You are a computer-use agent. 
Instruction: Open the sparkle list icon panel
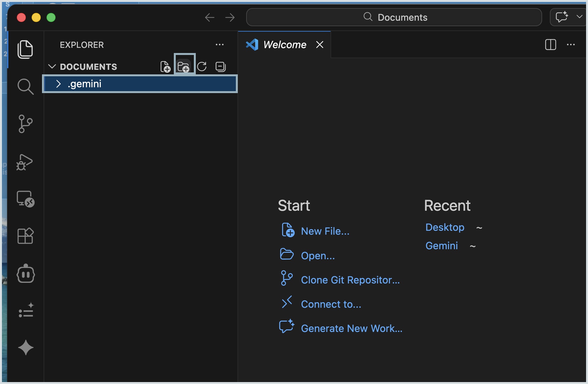click(x=26, y=310)
